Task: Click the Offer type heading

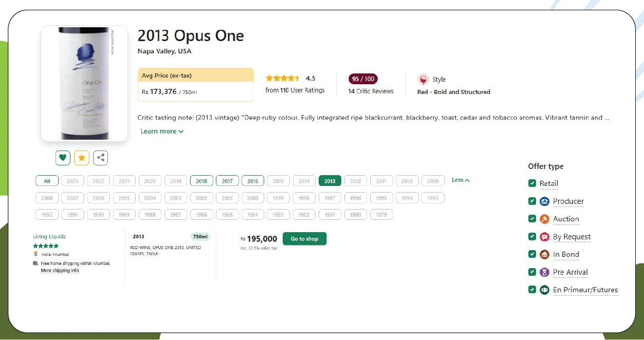Action: click(x=546, y=166)
